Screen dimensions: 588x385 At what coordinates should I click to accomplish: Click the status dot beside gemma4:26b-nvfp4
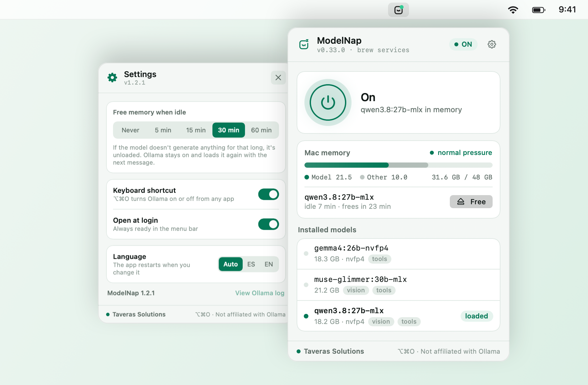pos(306,254)
